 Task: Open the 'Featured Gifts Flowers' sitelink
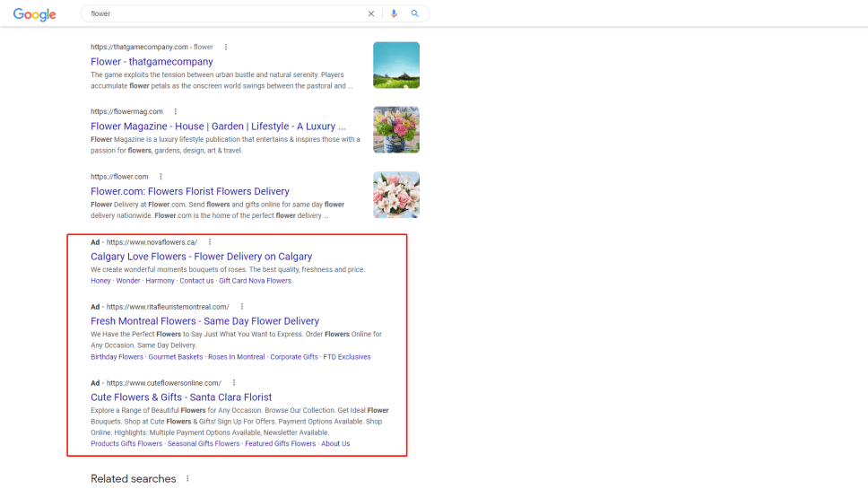click(x=281, y=443)
